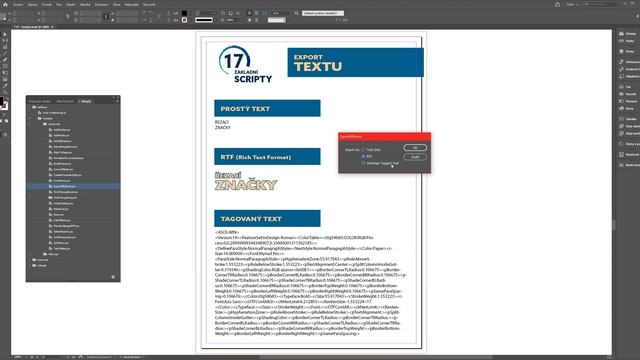
Task: Open the Tabulka panel from the dock
Action: (x=627, y=119)
